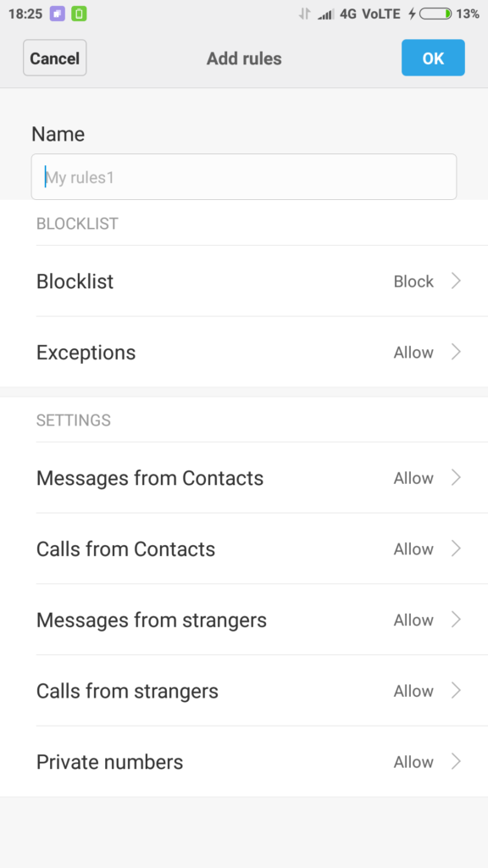Open the Blocklist row
Viewport: 488px width, 868px height.
click(244, 281)
